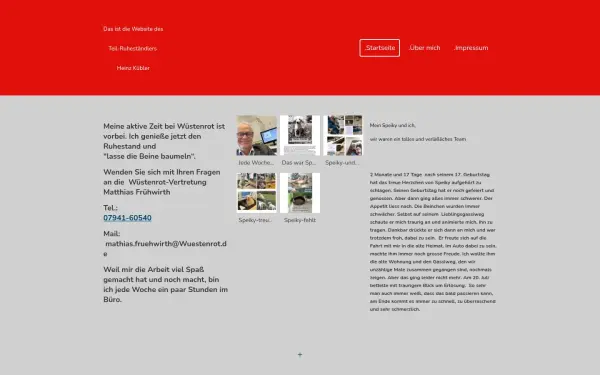Image resolution: width=600 pixels, height=375 pixels.
Task: Open the 'Das war Sp...' dog thumbnail
Action: [300, 135]
